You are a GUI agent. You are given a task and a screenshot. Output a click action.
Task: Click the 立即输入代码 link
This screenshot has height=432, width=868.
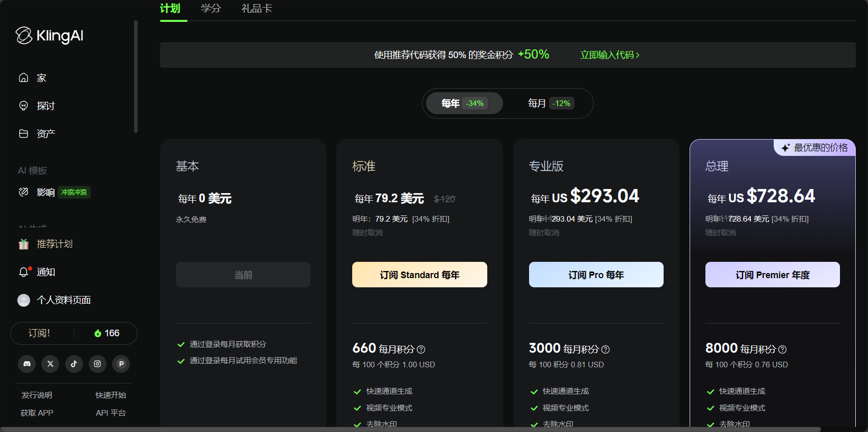pyautogui.click(x=610, y=55)
